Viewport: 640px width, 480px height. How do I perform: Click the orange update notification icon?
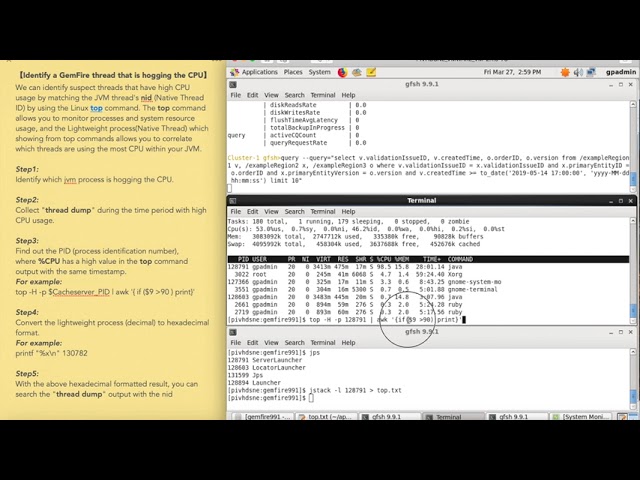(565, 72)
